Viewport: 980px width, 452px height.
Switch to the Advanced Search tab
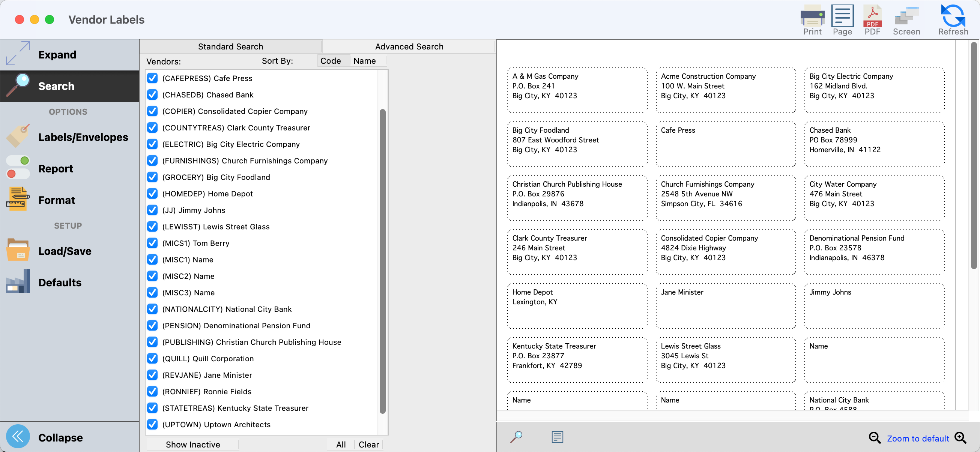click(409, 46)
